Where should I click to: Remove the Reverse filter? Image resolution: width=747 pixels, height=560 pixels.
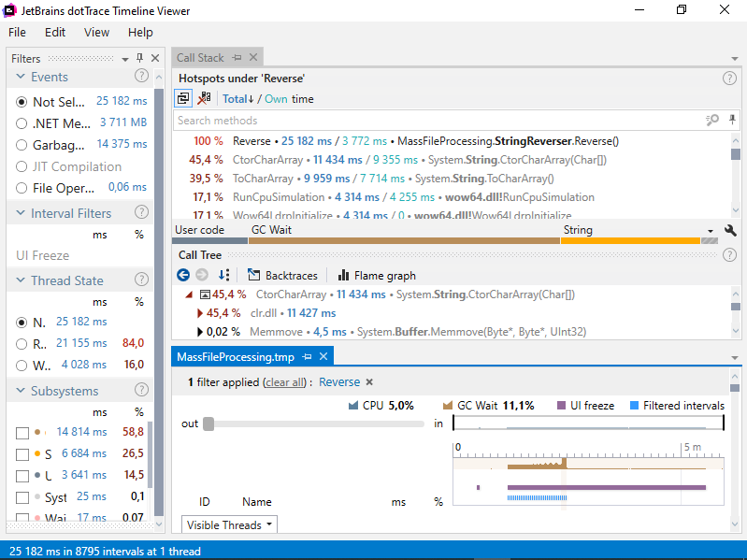point(369,382)
